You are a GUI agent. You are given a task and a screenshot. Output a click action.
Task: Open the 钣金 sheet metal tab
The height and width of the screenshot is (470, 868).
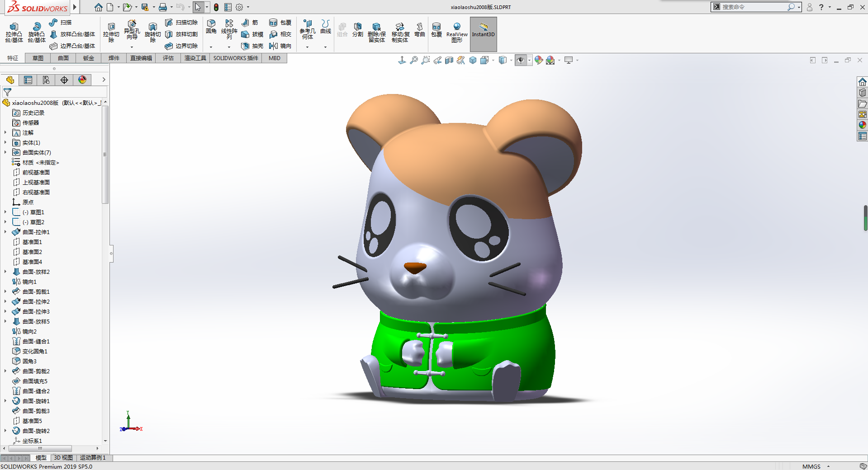coord(89,58)
